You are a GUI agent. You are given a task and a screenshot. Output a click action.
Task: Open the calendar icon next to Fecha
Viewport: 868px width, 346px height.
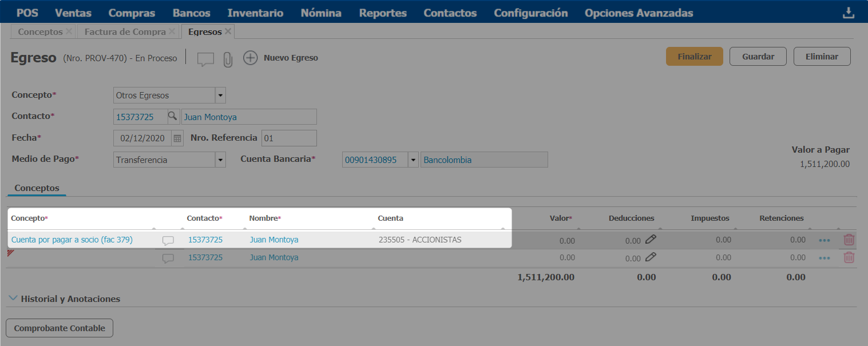point(177,138)
